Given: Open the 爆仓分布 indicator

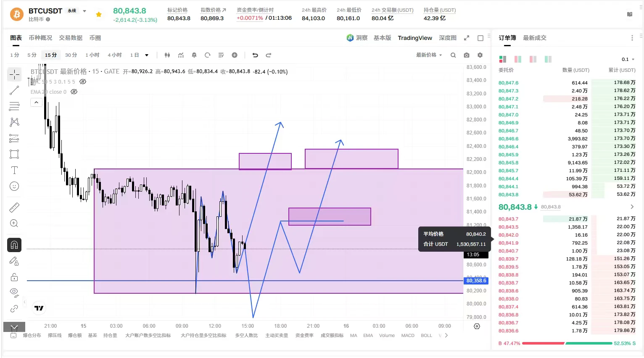Looking at the screenshot, I should [x=32, y=335].
